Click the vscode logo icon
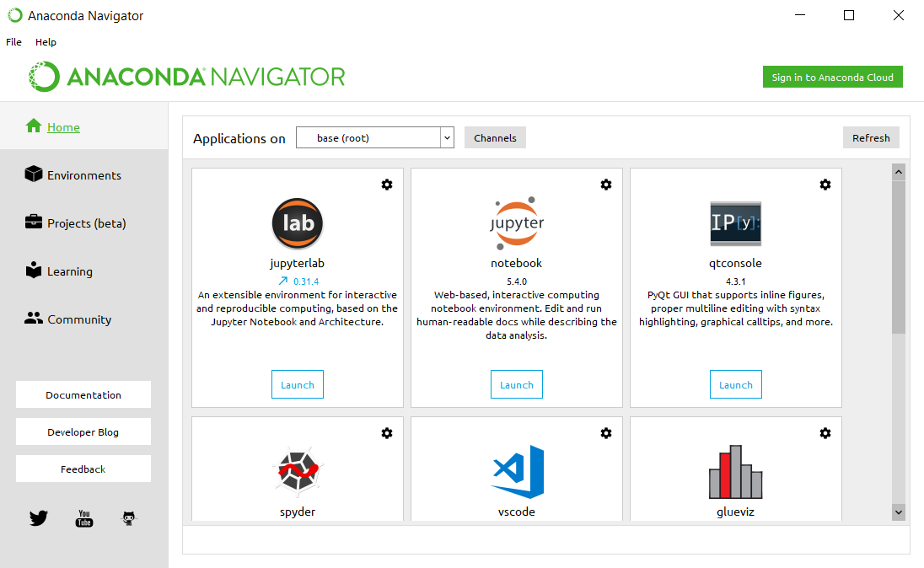The width and height of the screenshot is (924, 568). tap(518, 471)
